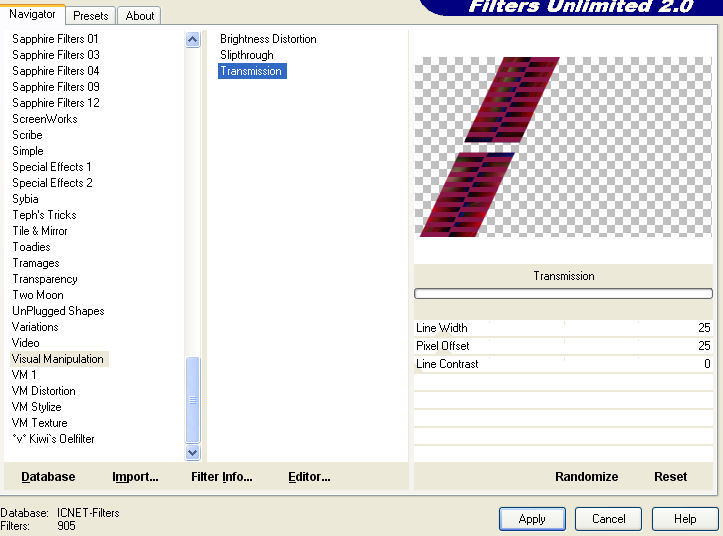723x536 pixels.
Task: Choose the VM 1 category
Action: (x=24, y=375)
